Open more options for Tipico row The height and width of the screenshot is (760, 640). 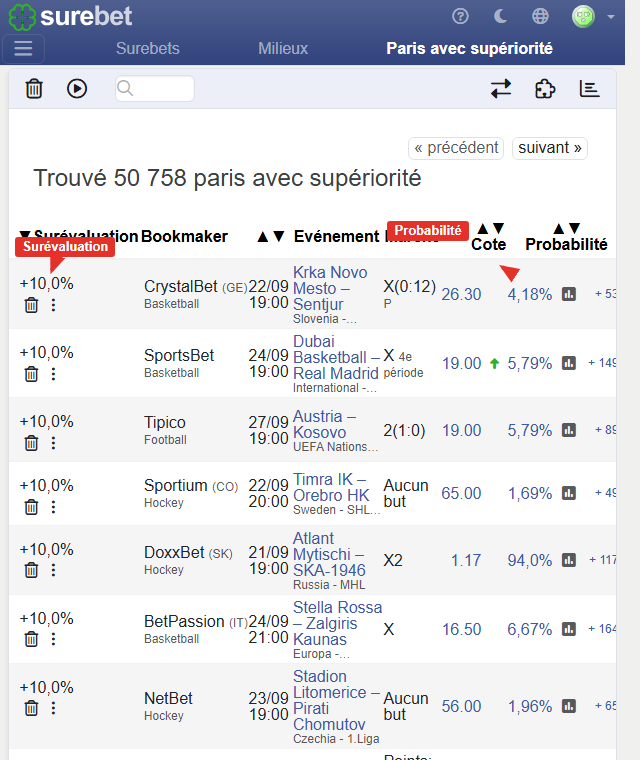click(53, 443)
